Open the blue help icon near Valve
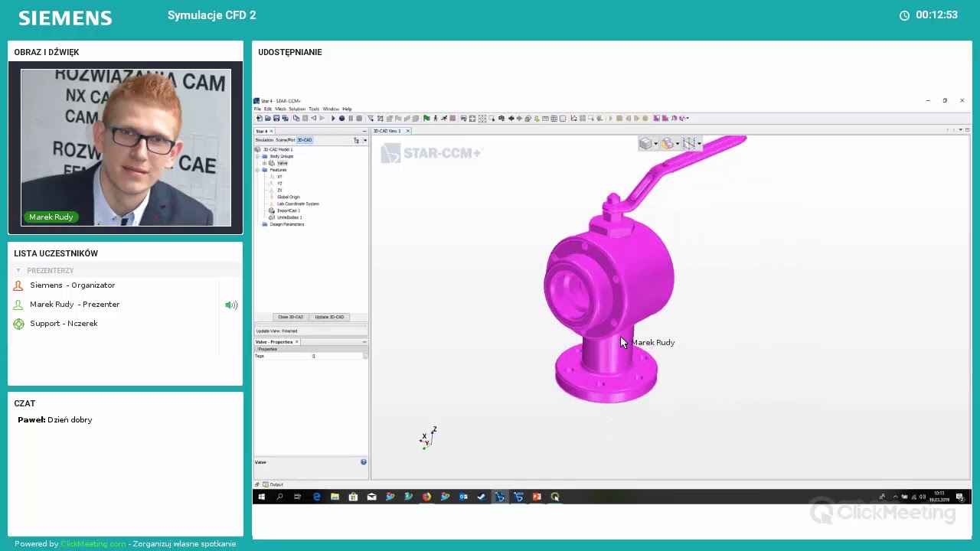The width and height of the screenshot is (980, 551). 364,462
